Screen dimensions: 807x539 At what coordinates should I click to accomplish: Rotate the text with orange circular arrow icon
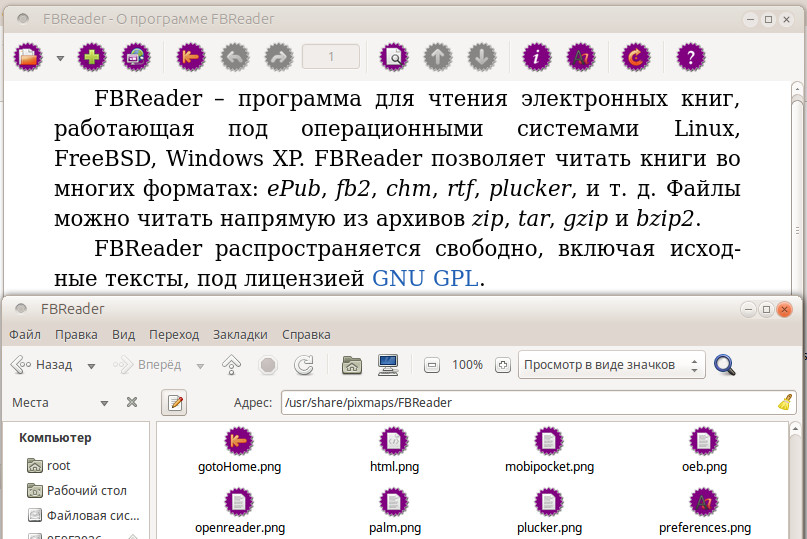[x=636, y=57]
